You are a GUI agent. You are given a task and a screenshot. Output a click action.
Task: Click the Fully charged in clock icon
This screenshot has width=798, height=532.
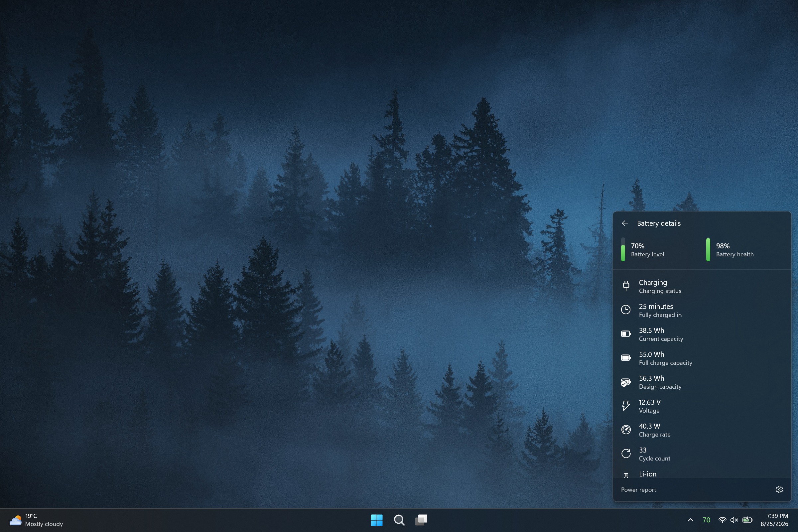point(626,310)
